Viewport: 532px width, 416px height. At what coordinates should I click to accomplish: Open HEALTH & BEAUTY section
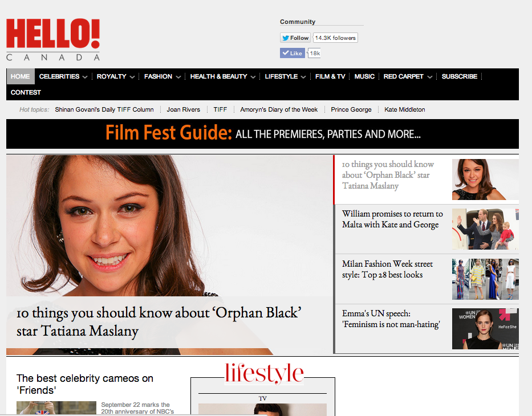point(218,76)
